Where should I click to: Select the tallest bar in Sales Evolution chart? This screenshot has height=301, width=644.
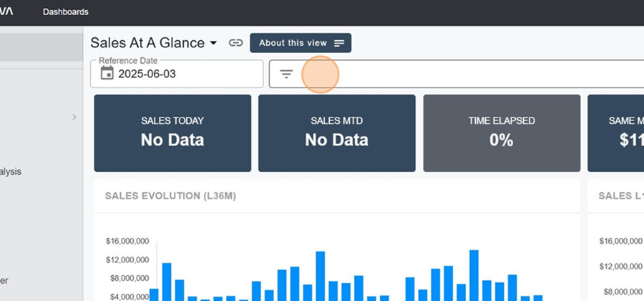pyautogui.click(x=474, y=275)
